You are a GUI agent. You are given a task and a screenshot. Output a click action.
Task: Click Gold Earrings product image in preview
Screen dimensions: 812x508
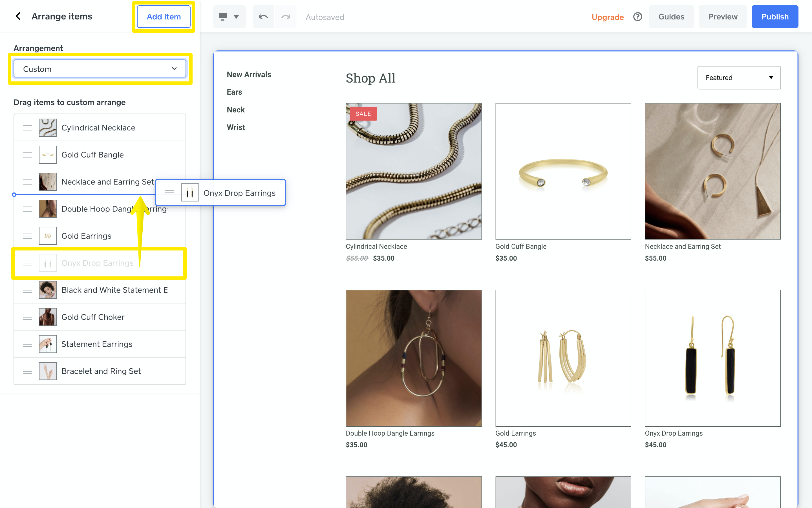pos(563,358)
